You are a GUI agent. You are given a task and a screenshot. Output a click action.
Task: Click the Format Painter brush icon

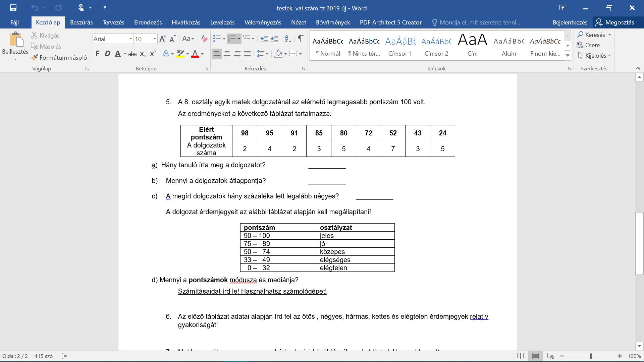coord(35,57)
